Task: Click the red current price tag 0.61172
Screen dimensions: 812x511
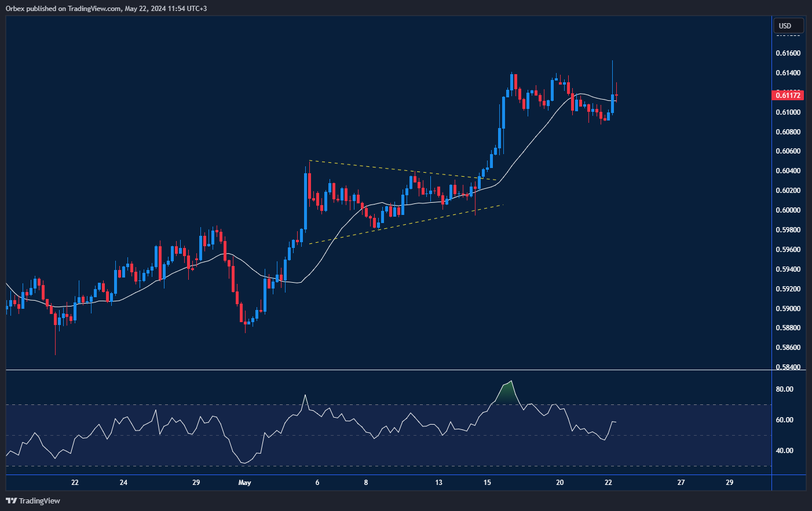Action: coord(788,95)
